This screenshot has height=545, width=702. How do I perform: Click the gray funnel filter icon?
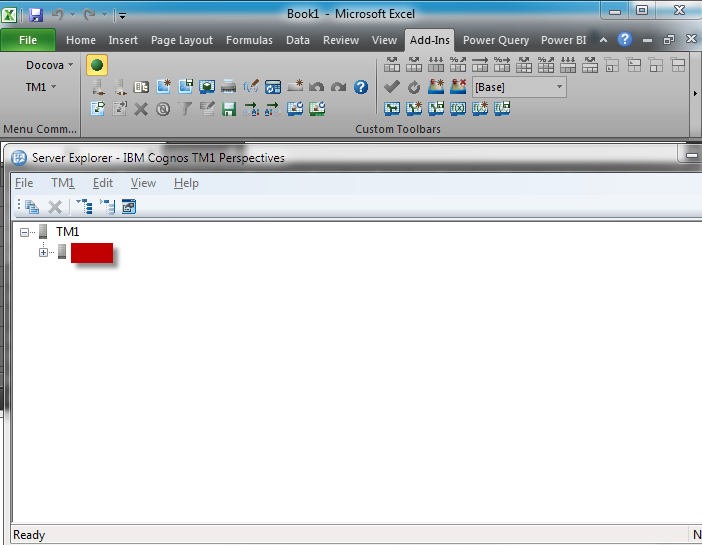point(185,108)
